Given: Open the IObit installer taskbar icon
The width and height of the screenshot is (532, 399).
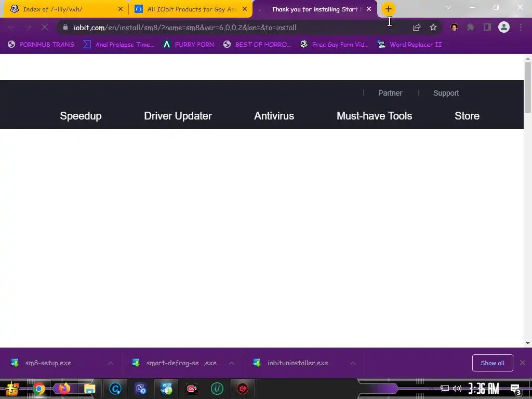Looking at the screenshot, I should (x=166, y=389).
